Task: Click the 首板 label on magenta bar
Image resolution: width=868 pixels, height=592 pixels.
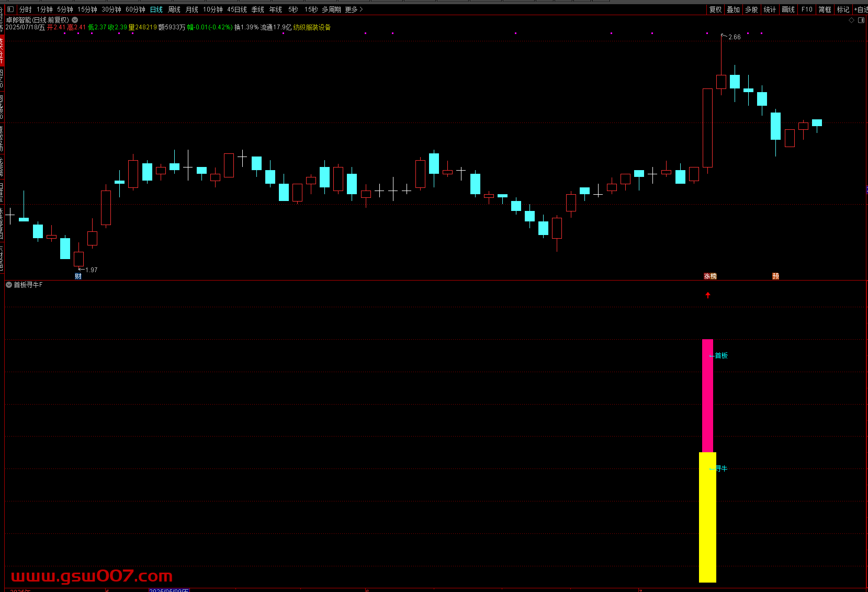Action: [x=722, y=355]
